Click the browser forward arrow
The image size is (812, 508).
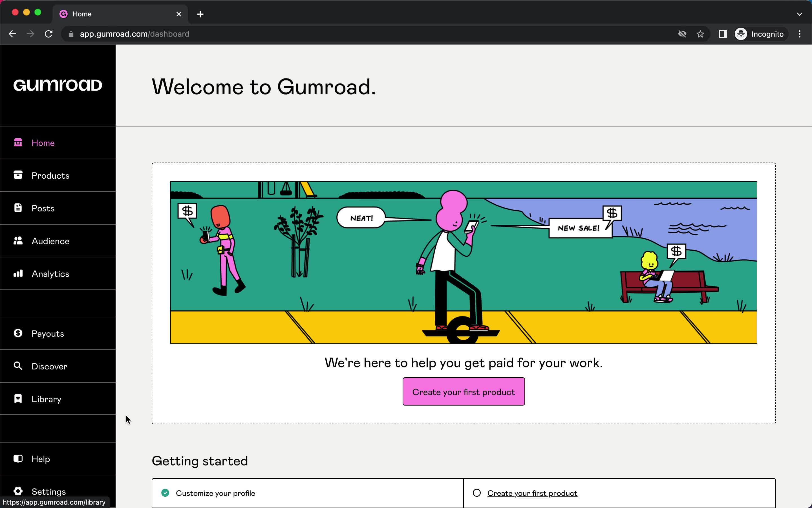click(x=30, y=34)
